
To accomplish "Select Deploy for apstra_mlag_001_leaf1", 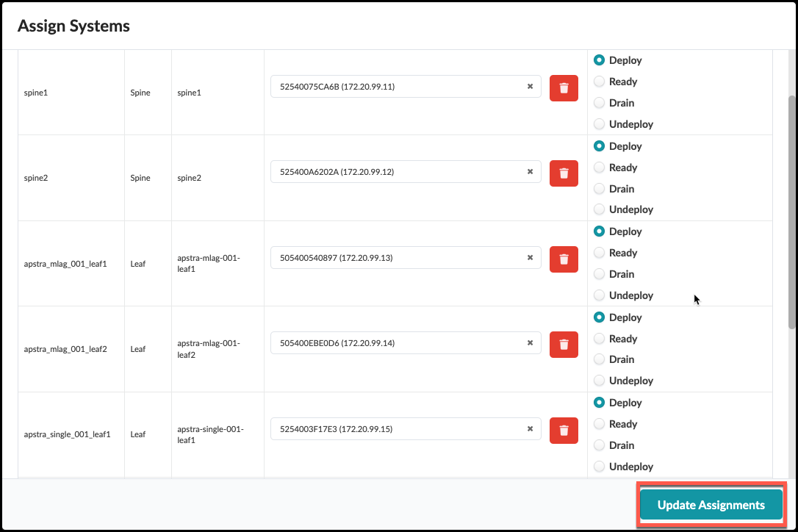I will [599, 231].
